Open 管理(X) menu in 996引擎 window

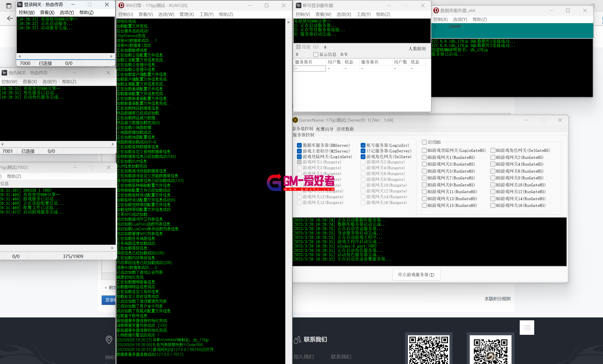(x=187, y=14)
